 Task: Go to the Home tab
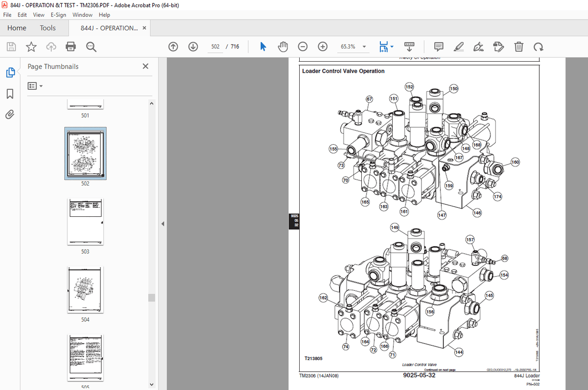pos(17,28)
